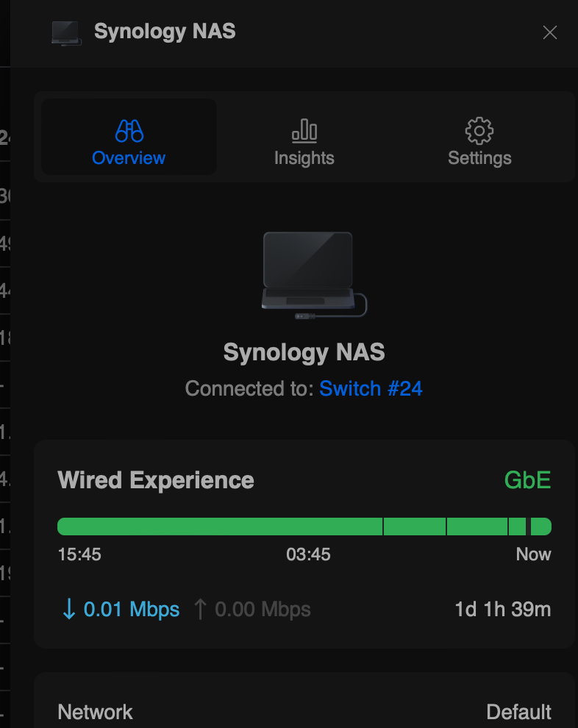Click the gray upload arrow icon

(200, 609)
